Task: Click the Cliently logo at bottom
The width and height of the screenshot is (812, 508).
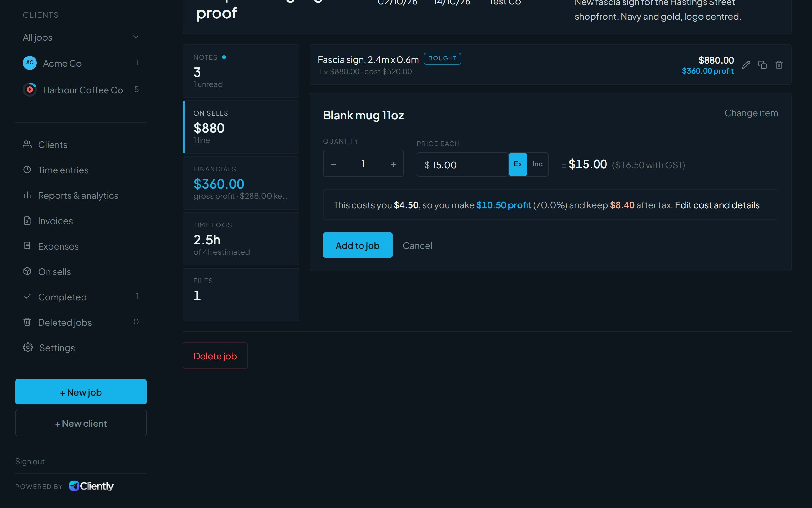Action: 91,486
